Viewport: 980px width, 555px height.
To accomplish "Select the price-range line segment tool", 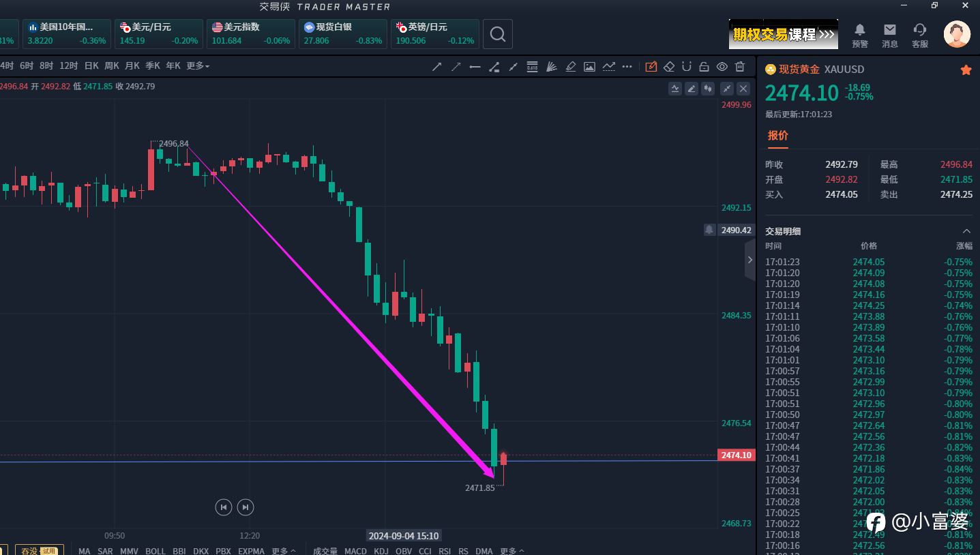I will coord(494,66).
